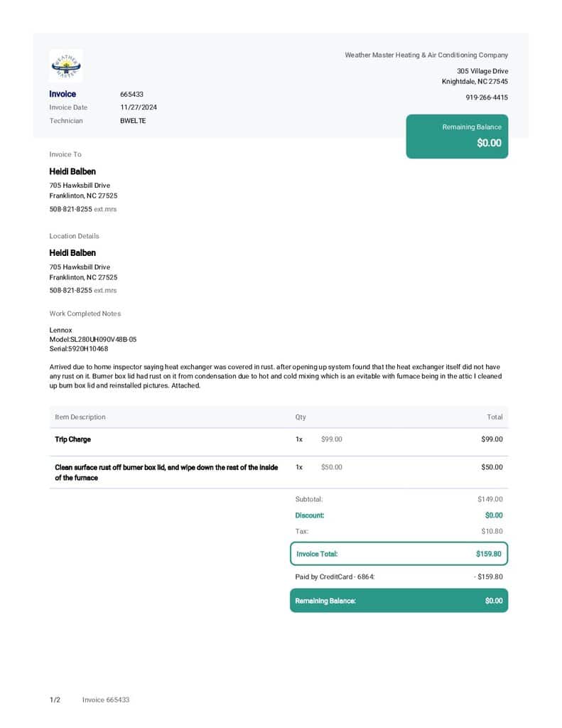Click Heidi Balben under Invoice To
Image resolution: width=562 pixels, height=728 pixels.
point(72,171)
